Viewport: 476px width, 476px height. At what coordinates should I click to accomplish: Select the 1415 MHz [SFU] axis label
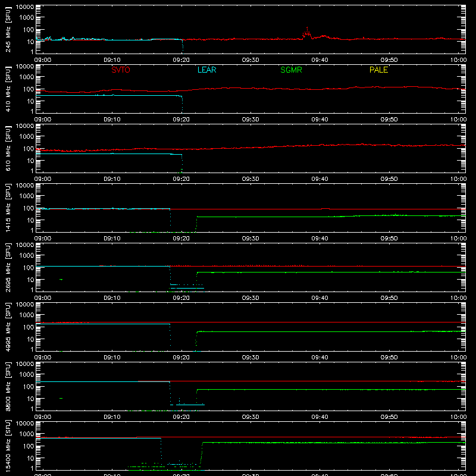(x=8, y=208)
